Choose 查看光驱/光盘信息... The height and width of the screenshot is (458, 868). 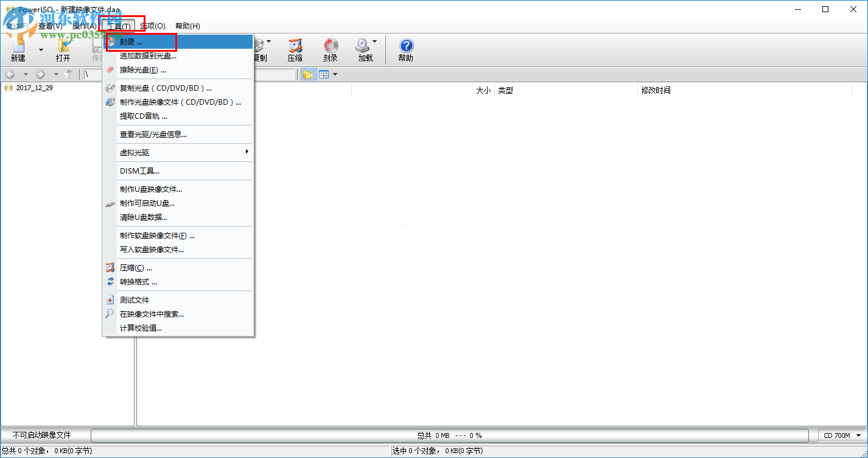[178, 135]
